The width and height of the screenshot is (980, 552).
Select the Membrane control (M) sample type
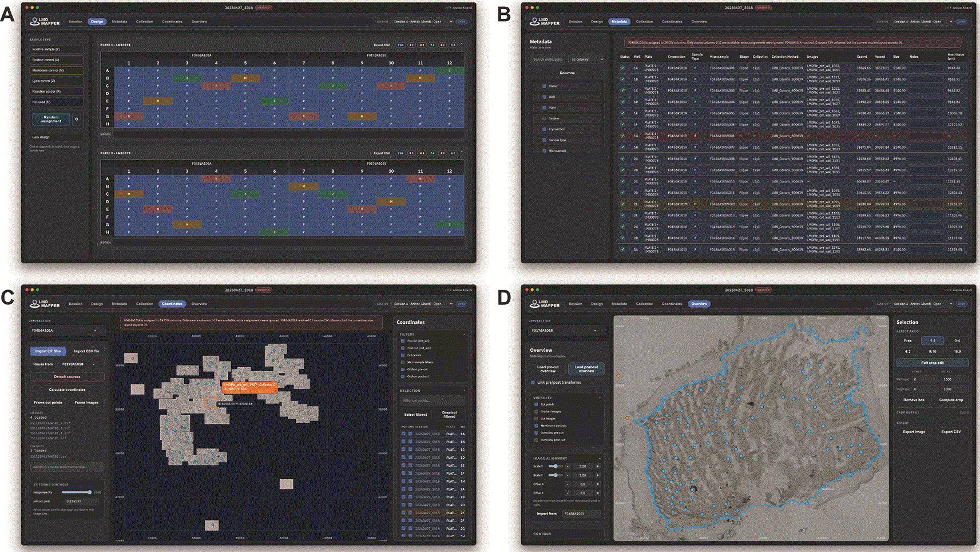click(x=57, y=70)
